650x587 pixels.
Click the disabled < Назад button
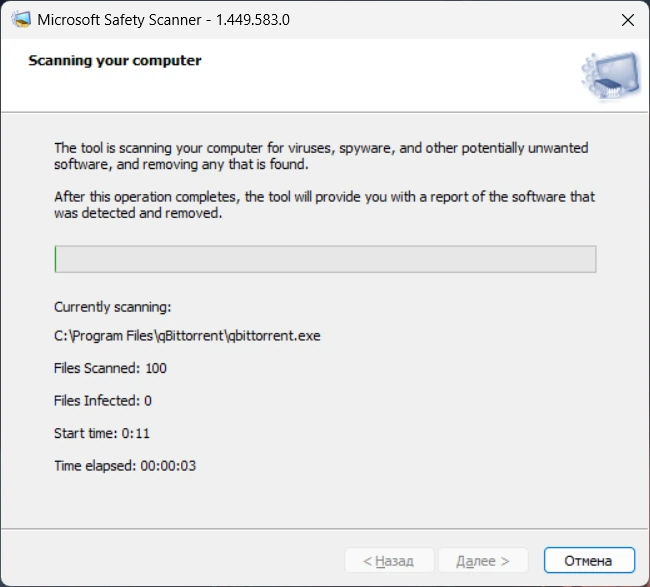(x=389, y=560)
